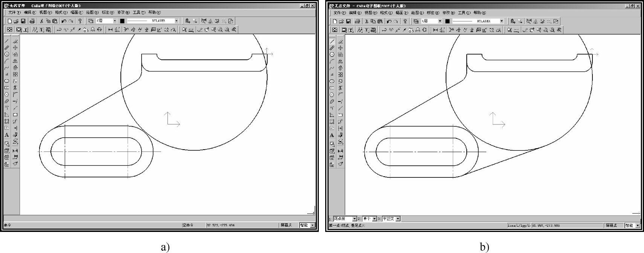Screen dimensions: 644x253
Task: Open 视图 menu in left window
Action: (x=46, y=12)
